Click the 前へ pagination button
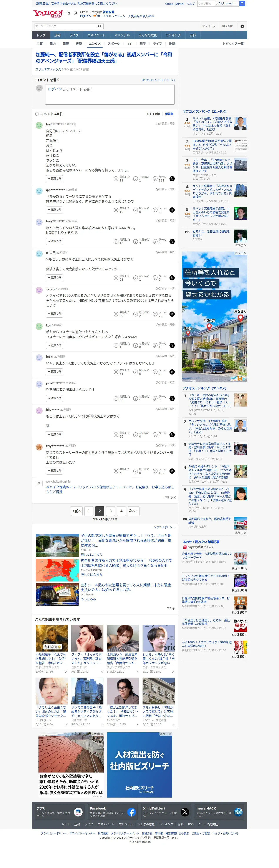Image resolution: width=279 pixels, height=868 pixels. (77, 511)
